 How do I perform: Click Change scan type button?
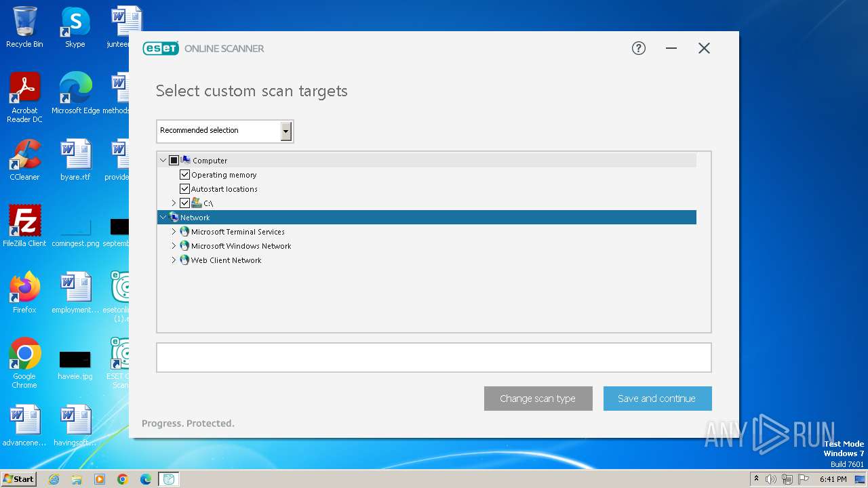coord(538,399)
